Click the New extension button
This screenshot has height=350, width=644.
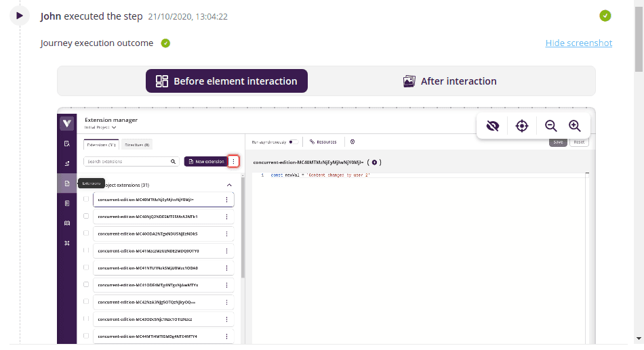[206, 162]
